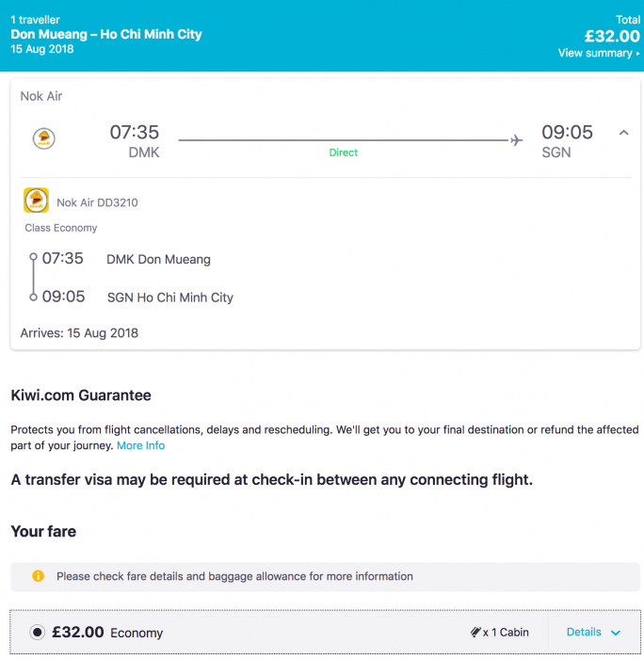
Task: Click the 07:35 departure timeline dot
Action: tap(33, 257)
